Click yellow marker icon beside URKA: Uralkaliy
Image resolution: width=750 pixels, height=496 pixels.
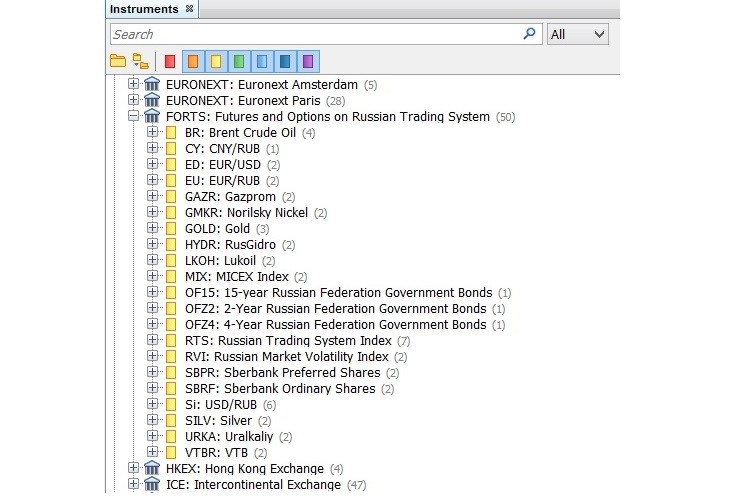[x=171, y=436]
